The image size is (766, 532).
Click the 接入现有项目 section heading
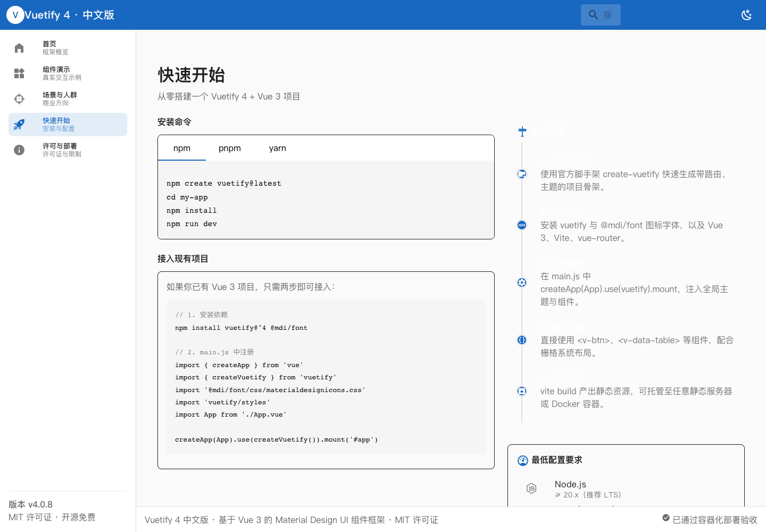click(183, 259)
